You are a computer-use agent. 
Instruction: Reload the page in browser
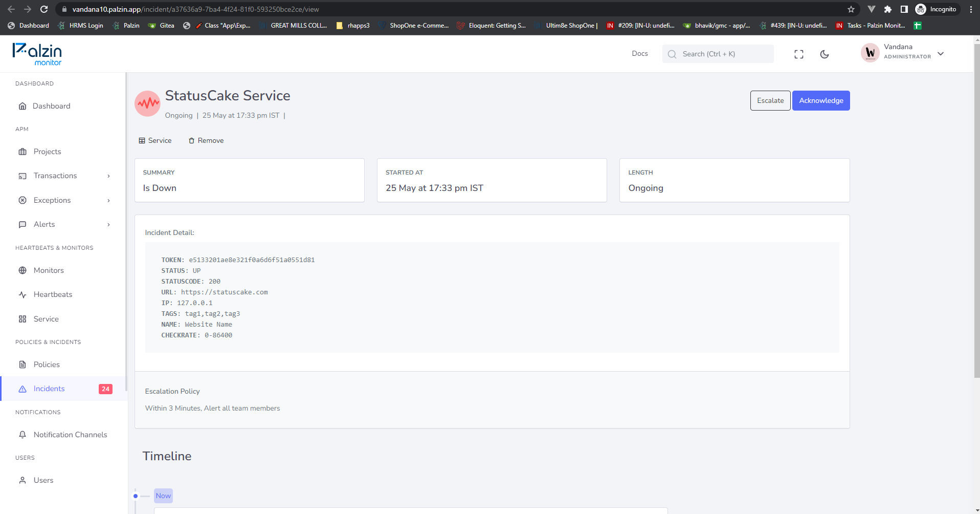tap(44, 9)
